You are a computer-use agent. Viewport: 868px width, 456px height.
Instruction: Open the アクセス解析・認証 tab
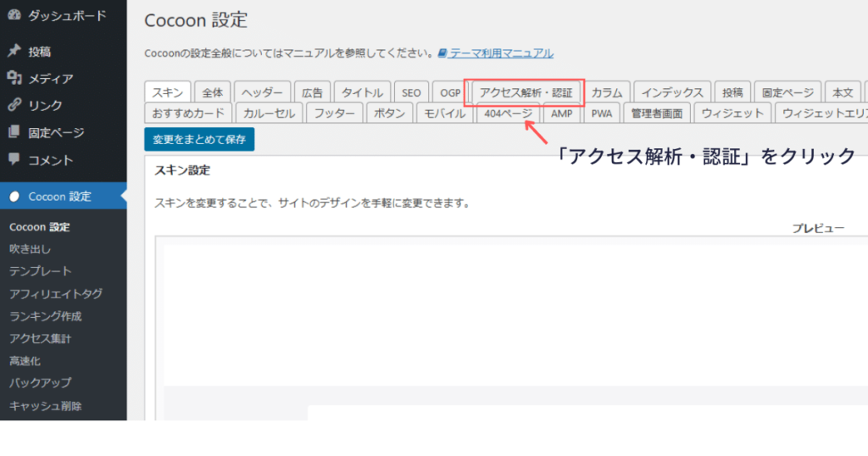coord(526,92)
